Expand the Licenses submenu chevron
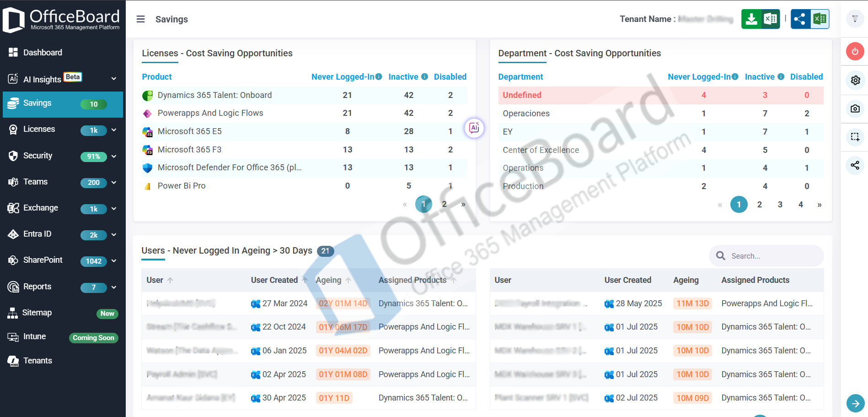 (114, 130)
